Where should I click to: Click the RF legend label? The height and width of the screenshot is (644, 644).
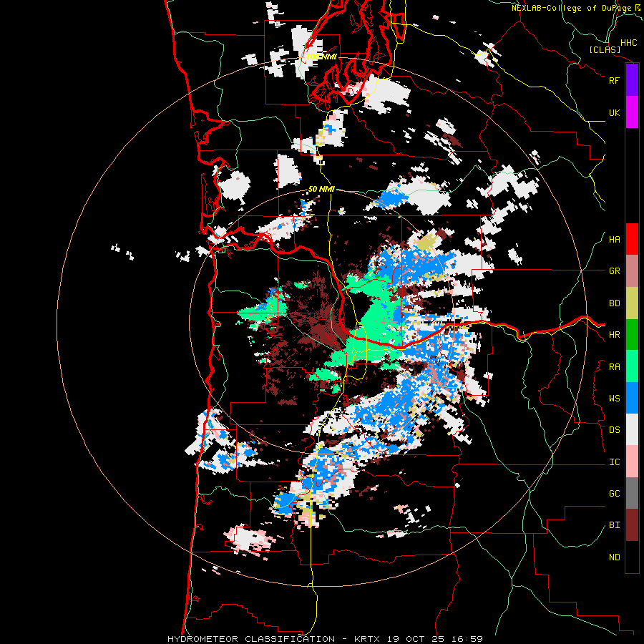tap(614, 80)
